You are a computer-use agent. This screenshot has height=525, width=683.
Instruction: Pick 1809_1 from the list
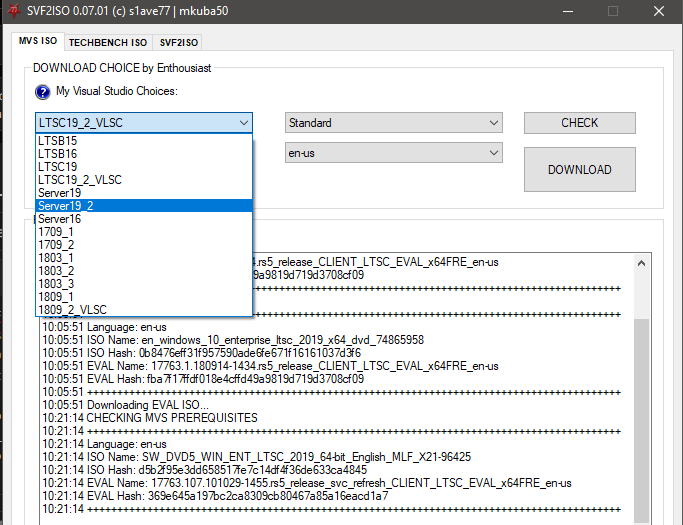coord(144,297)
